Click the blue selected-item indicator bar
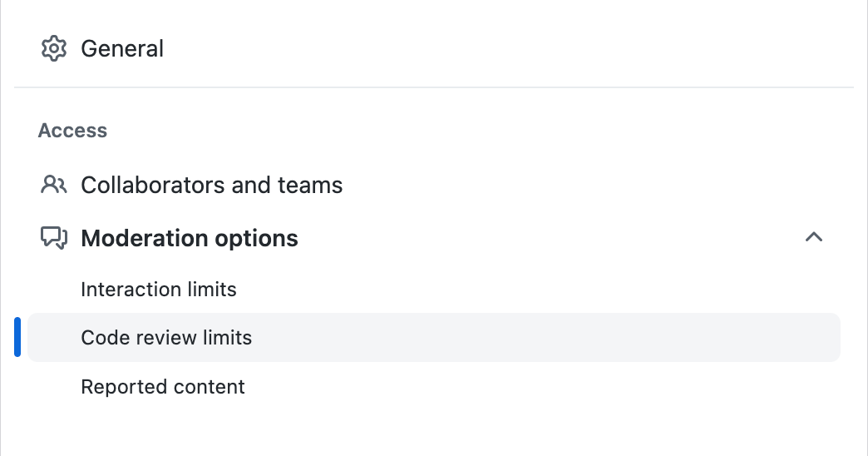Screen dimensions: 868x456 pos(17,338)
